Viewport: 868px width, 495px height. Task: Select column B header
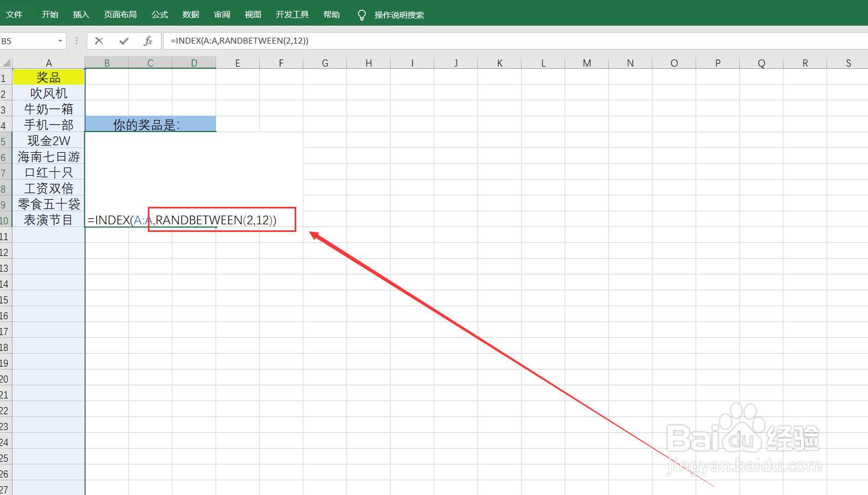point(107,63)
